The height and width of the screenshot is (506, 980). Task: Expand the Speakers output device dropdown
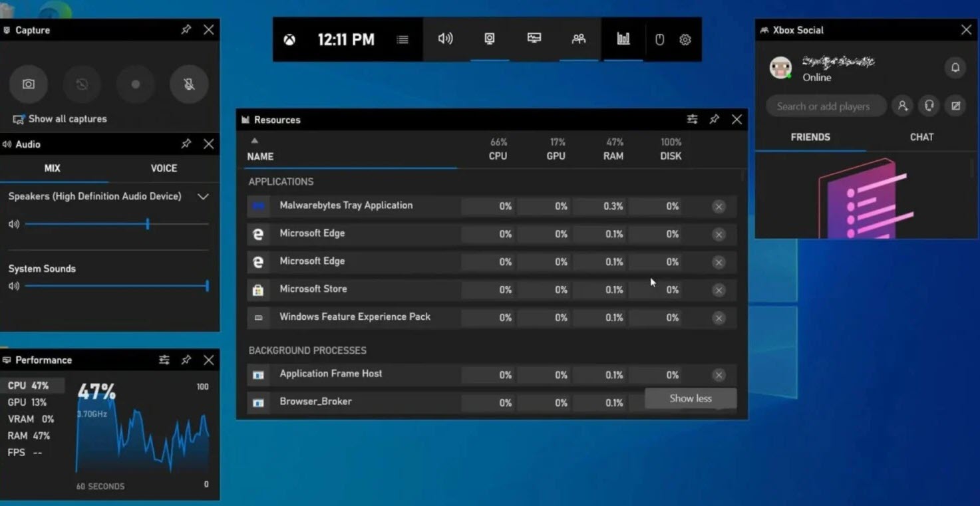(203, 197)
